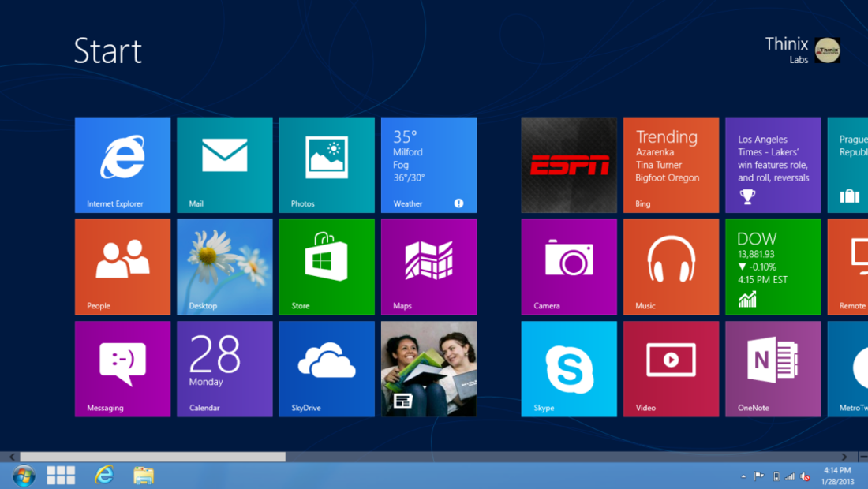The height and width of the screenshot is (489, 868).
Task: Launch the ESPN tile
Action: (569, 165)
